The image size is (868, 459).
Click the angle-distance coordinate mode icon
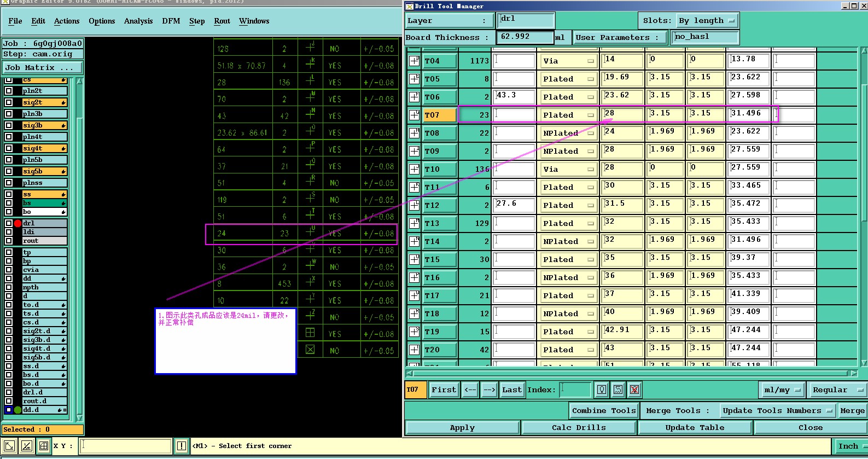[27, 446]
